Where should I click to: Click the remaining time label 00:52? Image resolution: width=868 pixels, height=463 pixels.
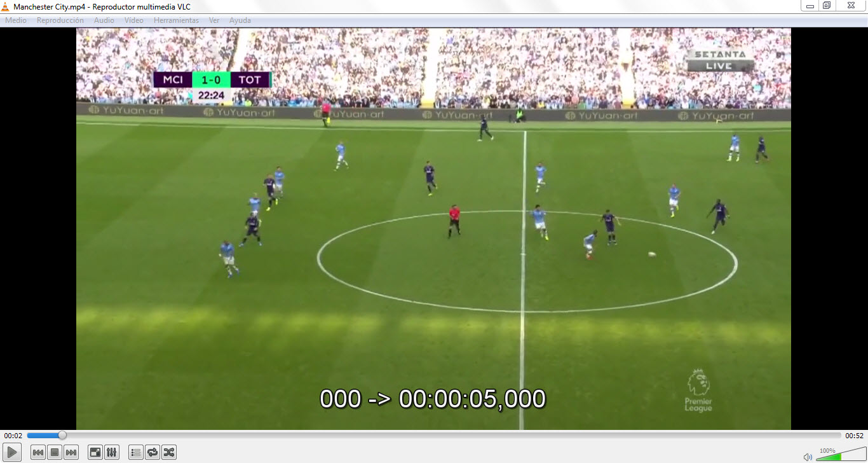[854, 436]
